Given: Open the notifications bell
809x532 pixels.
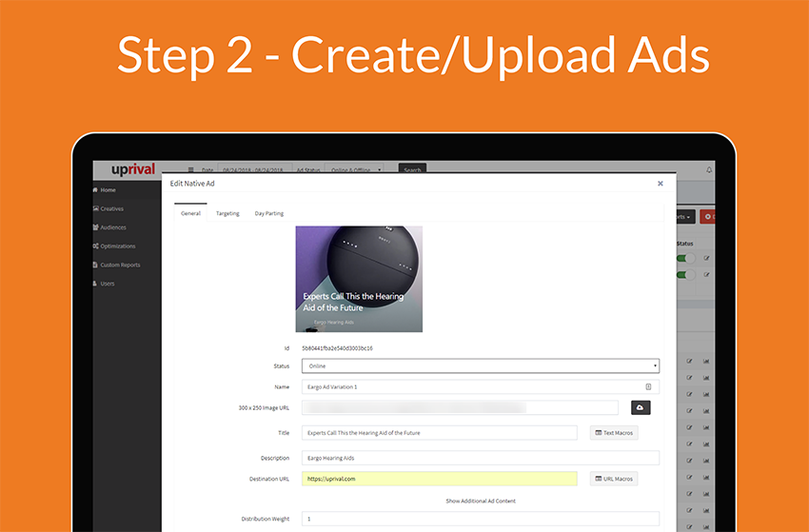Looking at the screenshot, I should click(709, 169).
